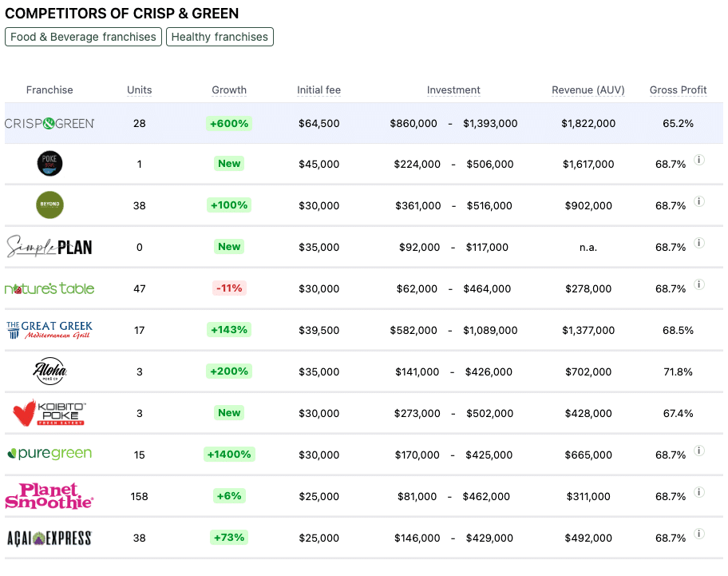Select the Initial fee column header
This screenshot has width=728, height=576.
click(319, 89)
